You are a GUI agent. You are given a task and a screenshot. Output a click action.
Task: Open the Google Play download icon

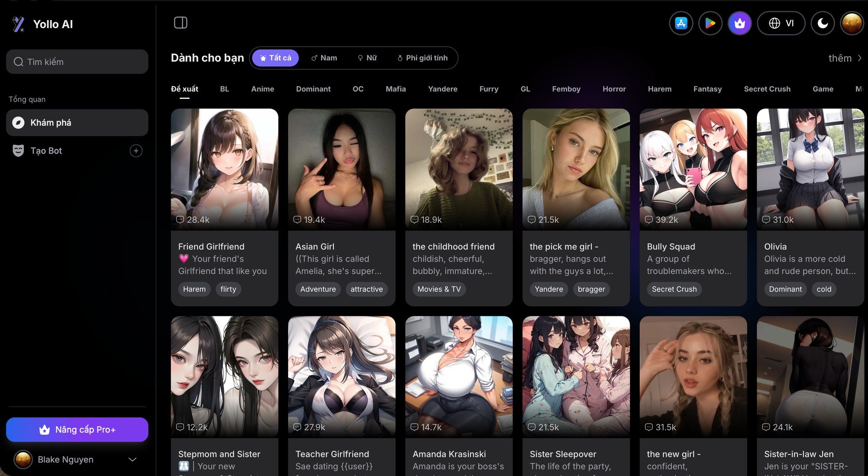(710, 23)
